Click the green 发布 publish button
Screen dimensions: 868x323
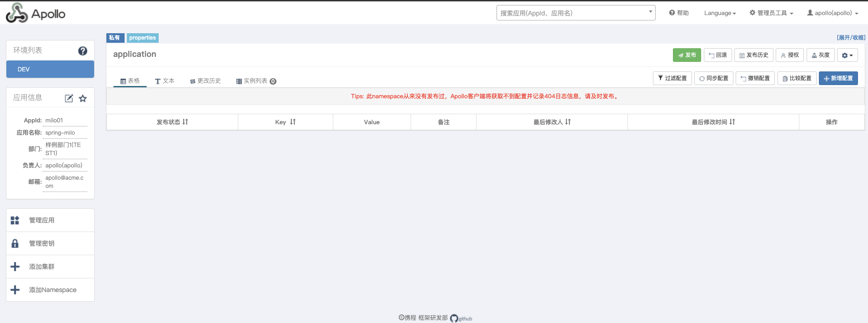point(687,55)
